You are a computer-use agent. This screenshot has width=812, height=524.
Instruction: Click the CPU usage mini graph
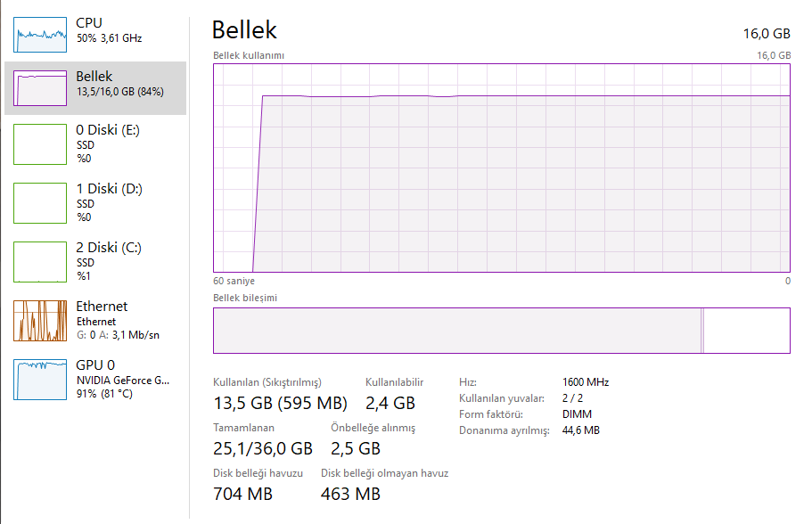tap(40, 34)
